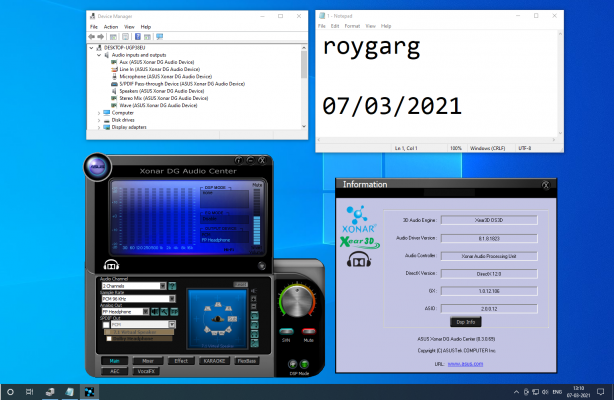Toggle the 7.1 Virtual Speaker checkbox
The height and width of the screenshot is (400, 614).
107,332
